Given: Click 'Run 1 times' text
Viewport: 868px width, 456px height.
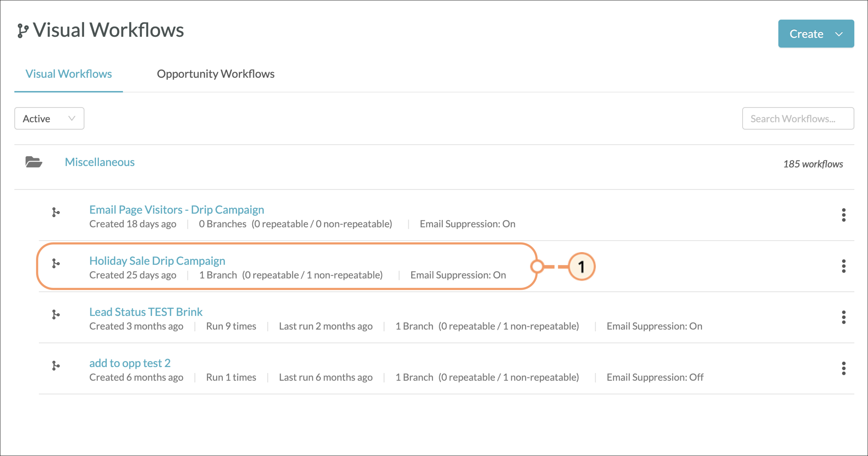Looking at the screenshot, I should click(231, 378).
